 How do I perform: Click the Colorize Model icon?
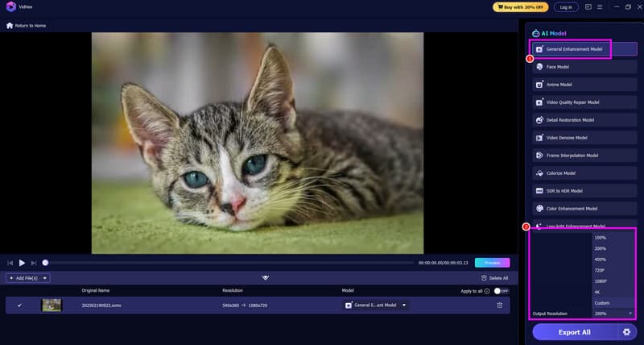pos(539,173)
